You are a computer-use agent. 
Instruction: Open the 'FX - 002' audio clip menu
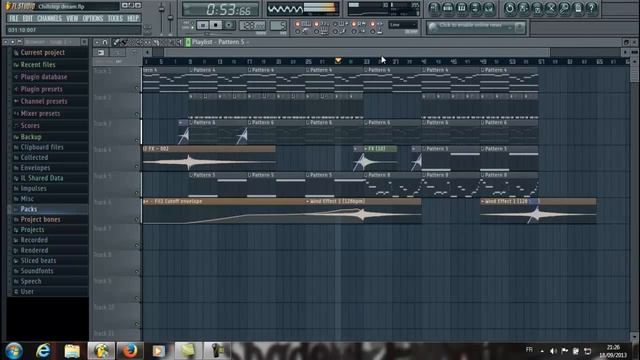[x=145, y=149]
